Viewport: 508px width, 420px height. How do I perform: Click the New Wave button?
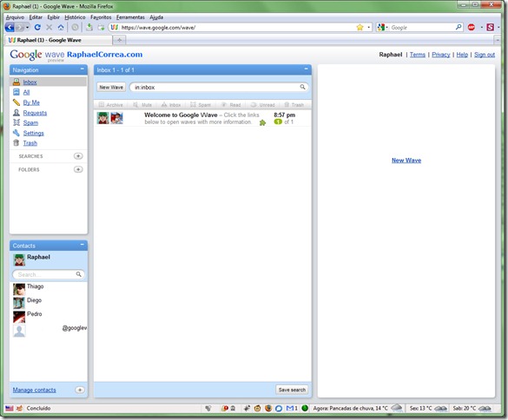point(111,87)
